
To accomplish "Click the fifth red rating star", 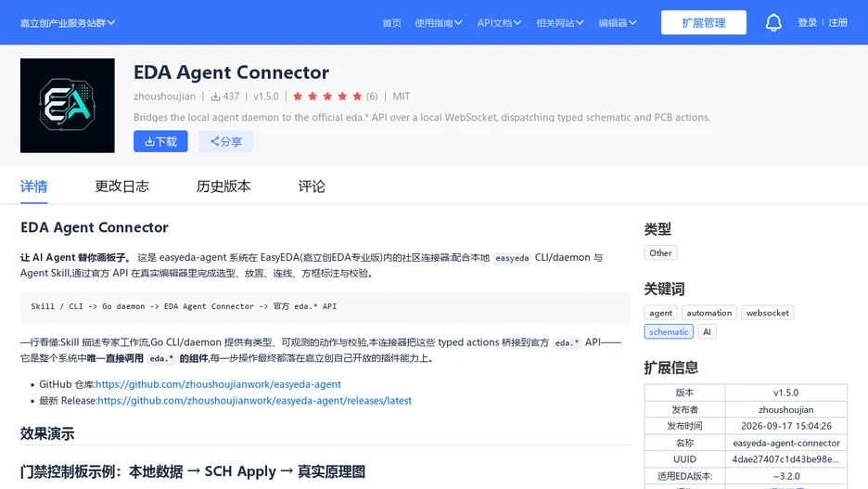I will 357,97.
